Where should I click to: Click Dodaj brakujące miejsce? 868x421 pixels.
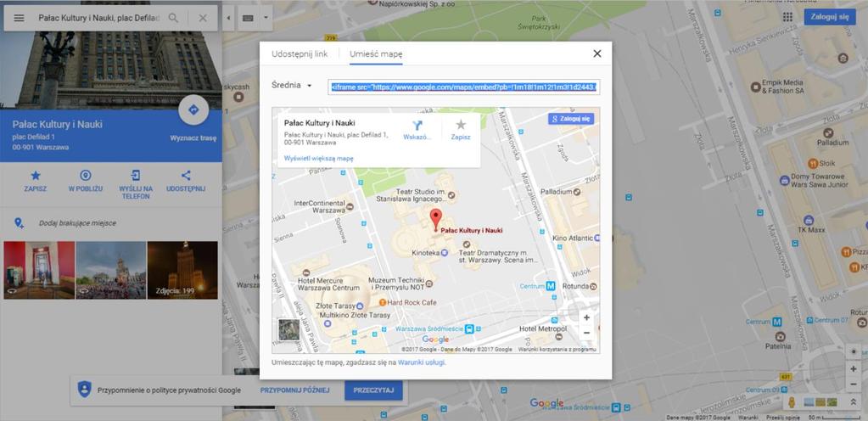tap(77, 223)
